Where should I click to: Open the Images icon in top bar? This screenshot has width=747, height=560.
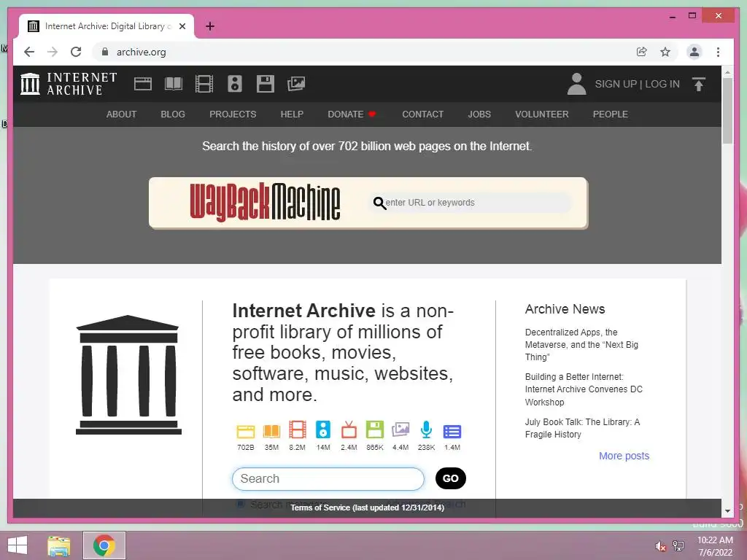[296, 84]
